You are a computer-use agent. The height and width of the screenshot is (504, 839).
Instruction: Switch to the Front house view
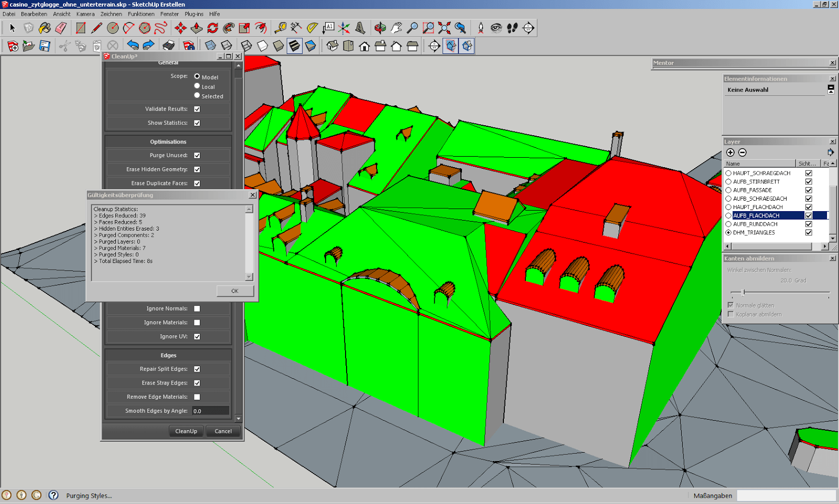[364, 46]
